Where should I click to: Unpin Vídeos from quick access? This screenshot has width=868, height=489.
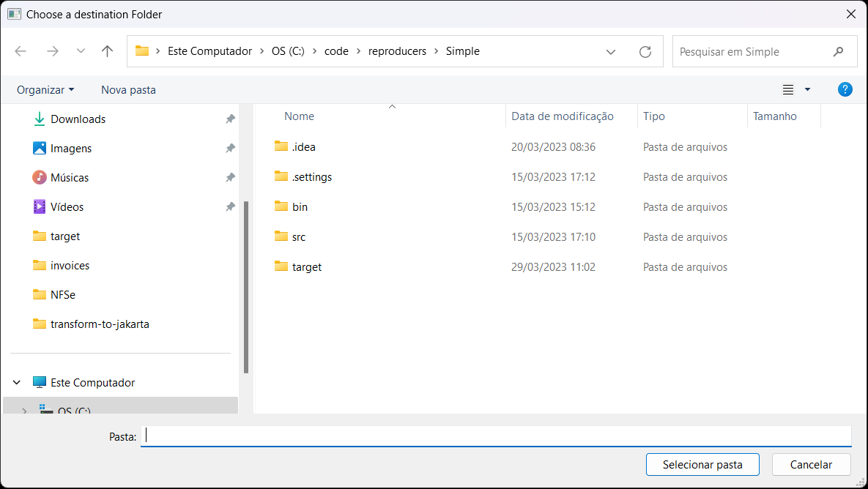pyautogui.click(x=230, y=206)
